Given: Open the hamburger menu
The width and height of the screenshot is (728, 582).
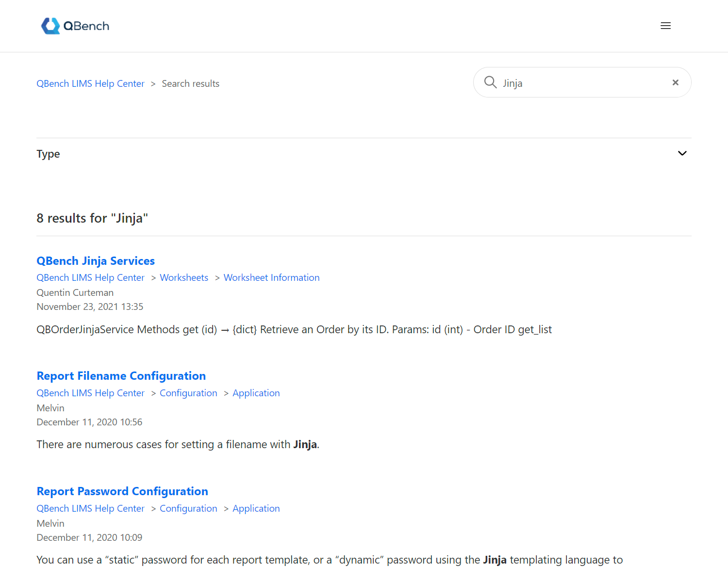Looking at the screenshot, I should tap(665, 26).
